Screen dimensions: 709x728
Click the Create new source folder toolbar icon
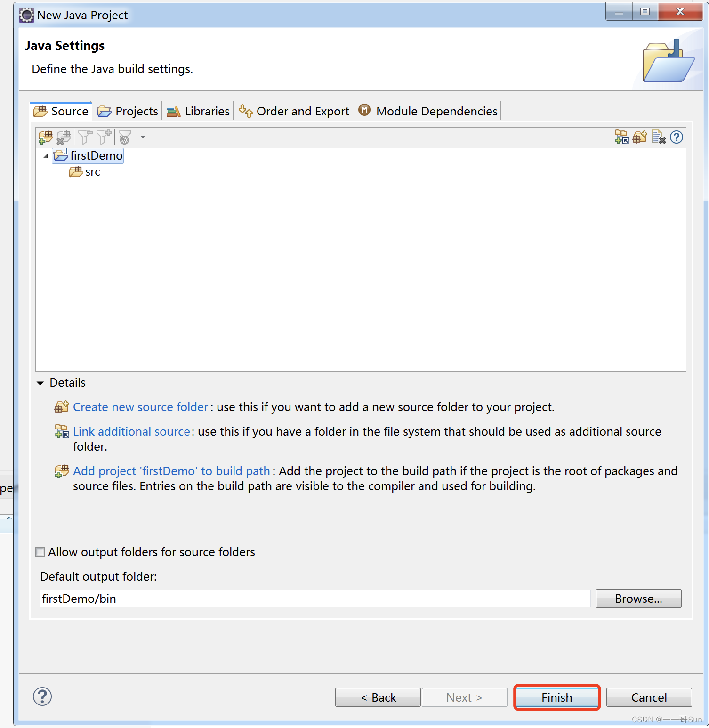[x=640, y=137]
